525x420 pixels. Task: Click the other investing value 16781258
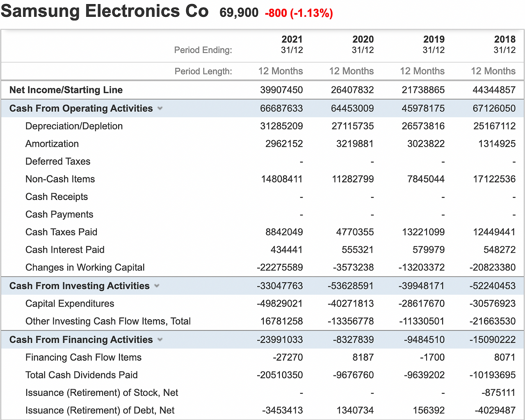click(282, 321)
